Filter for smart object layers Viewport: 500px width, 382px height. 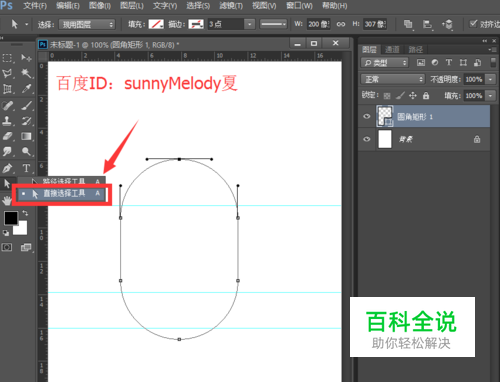click(477, 62)
